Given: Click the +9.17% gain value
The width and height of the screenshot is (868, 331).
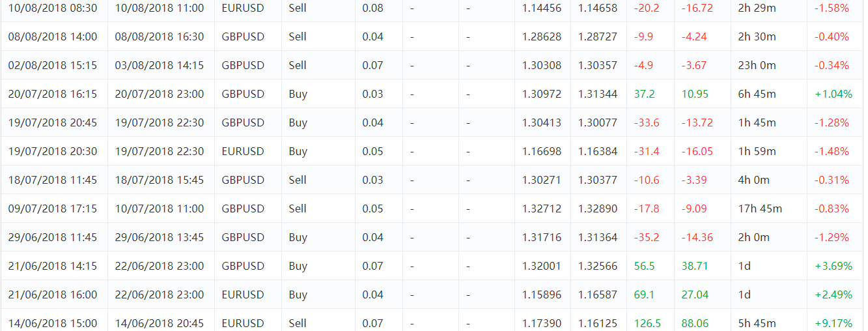Looking at the screenshot, I should tap(833, 323).
